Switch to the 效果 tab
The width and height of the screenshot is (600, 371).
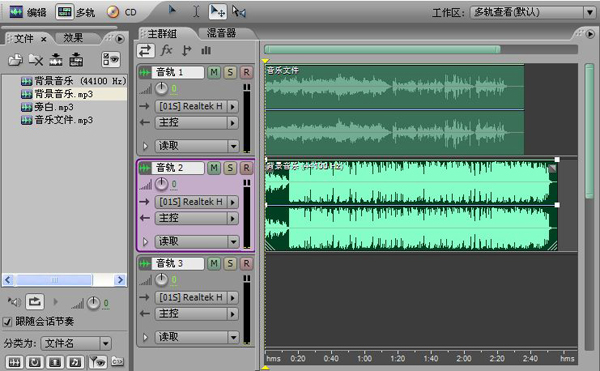pyautogui.click(x=73, y=38)
